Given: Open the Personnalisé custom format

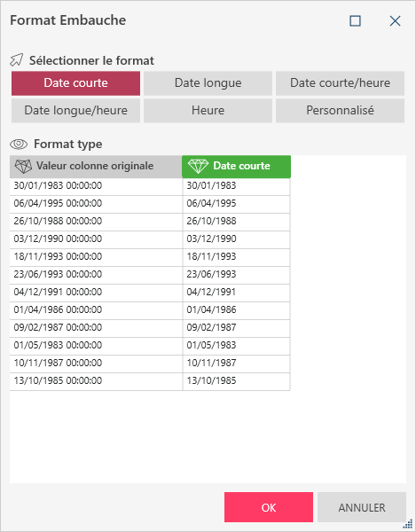Looking at the screenshot, I should click(340, 111).
